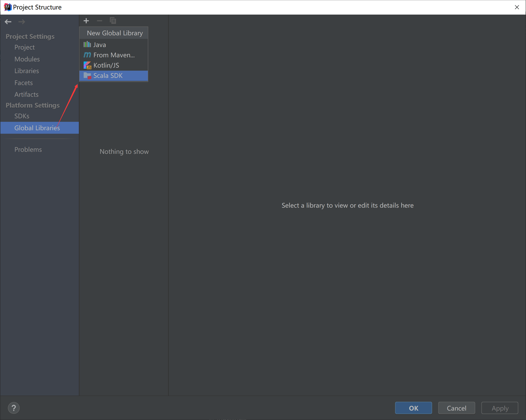Viewport: 526px width, 420px height.
Task: Pick Kotlin/JS library type
Action: 106,65
